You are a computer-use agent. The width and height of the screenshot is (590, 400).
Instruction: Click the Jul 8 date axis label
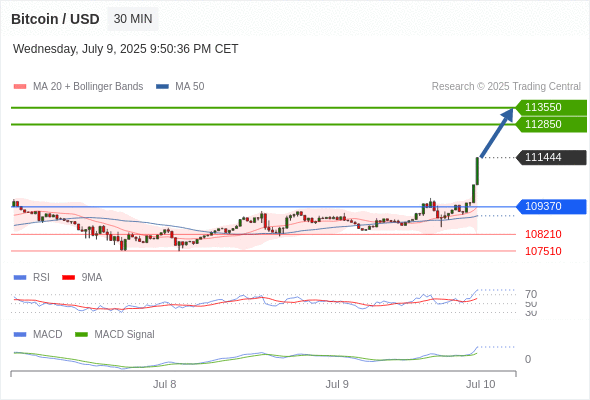(x=164, y=384)
